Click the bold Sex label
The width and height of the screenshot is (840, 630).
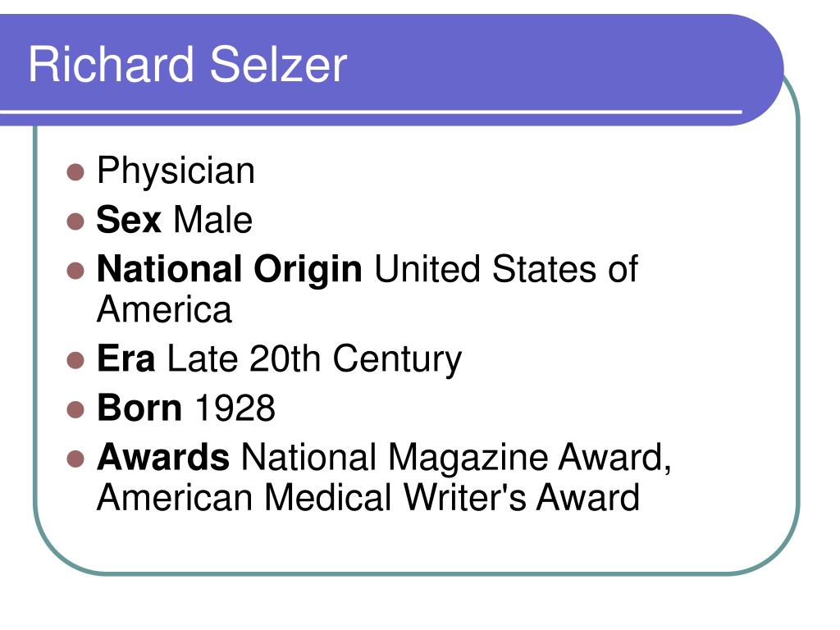(x=129, y=220)
